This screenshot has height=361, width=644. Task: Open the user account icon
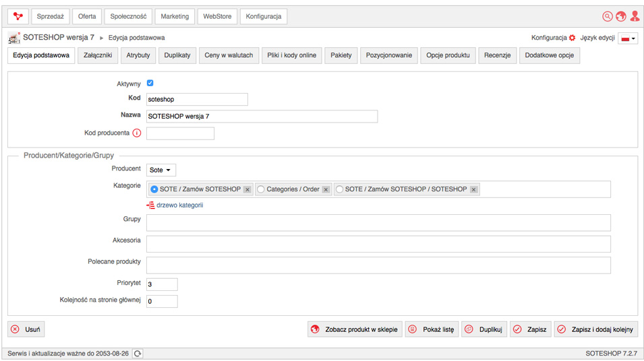pos(635,16)
